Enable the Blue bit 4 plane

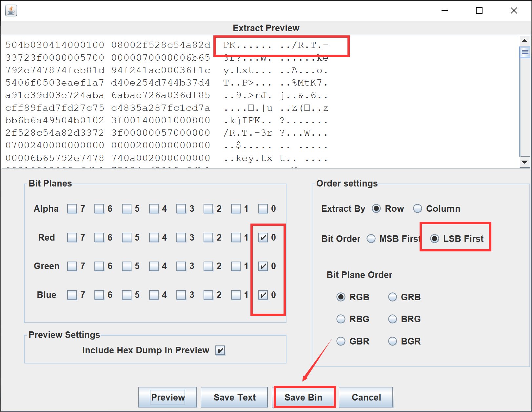point(154,295)
